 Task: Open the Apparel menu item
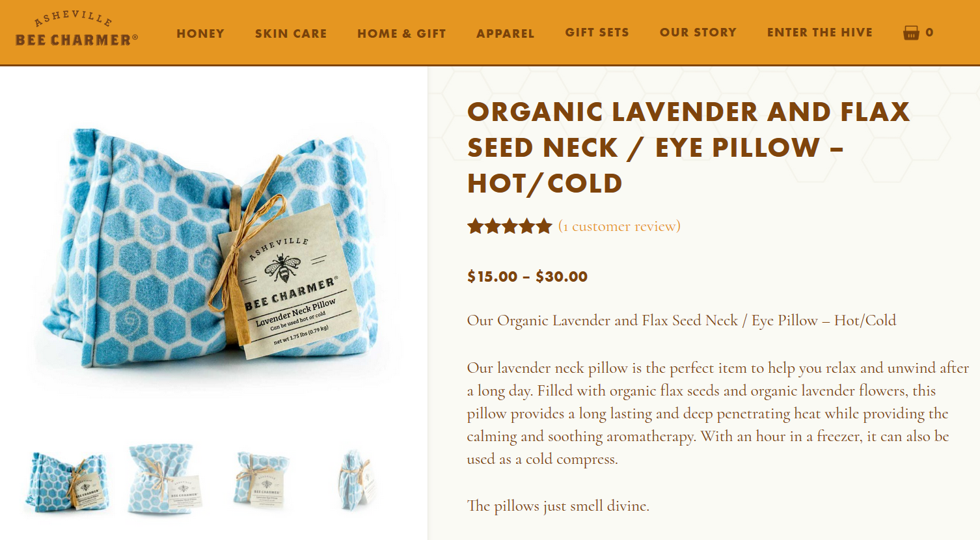click(505, 33)
